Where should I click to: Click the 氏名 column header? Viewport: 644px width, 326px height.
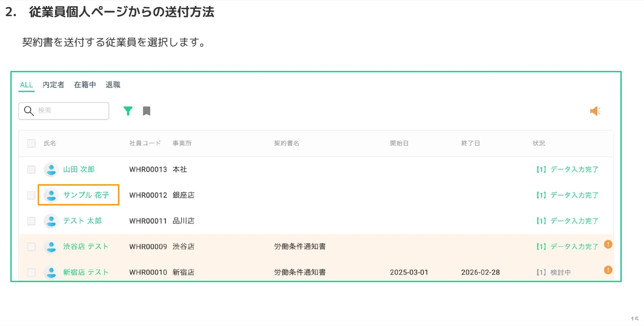click(x=50, y=143)
